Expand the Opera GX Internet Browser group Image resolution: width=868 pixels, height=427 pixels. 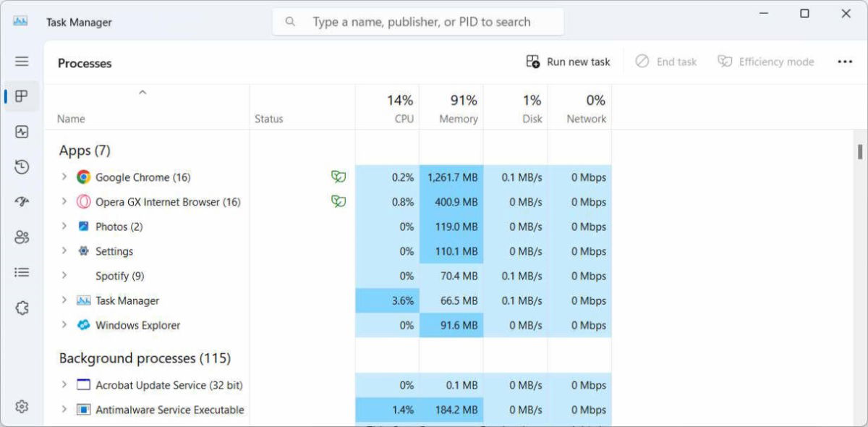coord(64,201)
